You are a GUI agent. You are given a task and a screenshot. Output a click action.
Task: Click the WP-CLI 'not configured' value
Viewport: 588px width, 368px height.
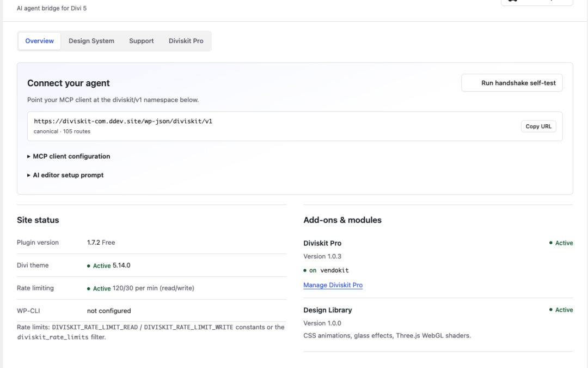tap(109, 311)
